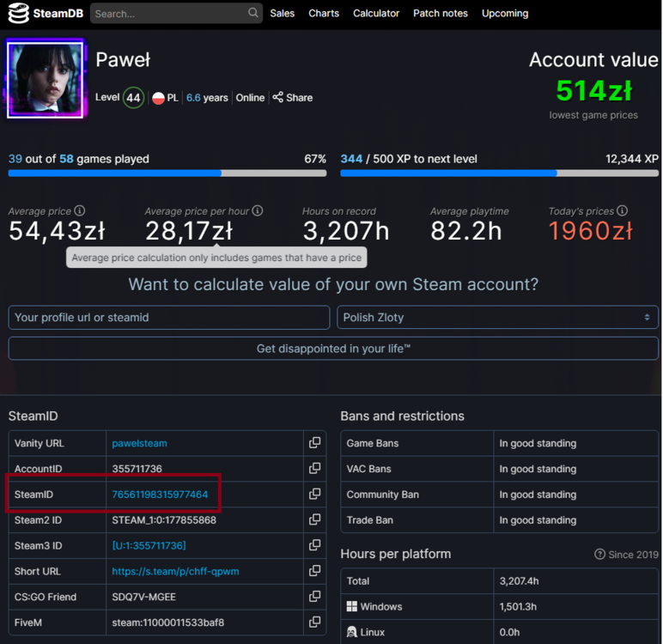The height and width of the screenshot is (644, 663).
Task: Click the 82.2h average playtime value
Action: [x=466, y=231]
